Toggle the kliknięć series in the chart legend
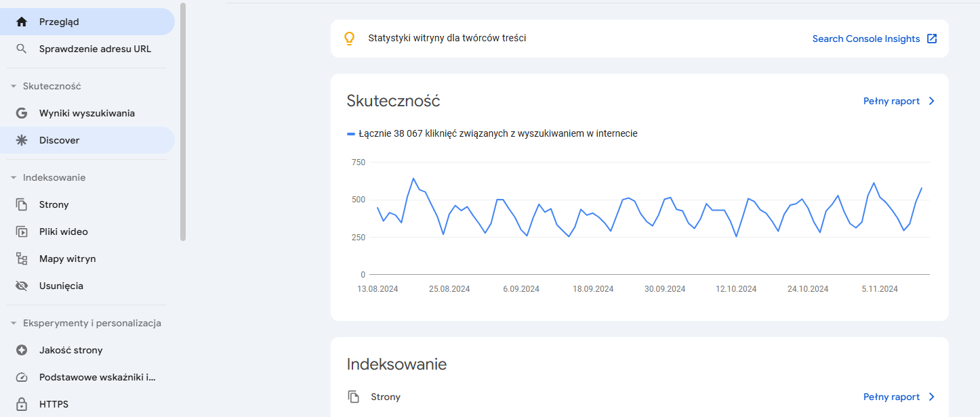Image resolution: width=980 pixels, height=417 pixels. coord(493,133)
